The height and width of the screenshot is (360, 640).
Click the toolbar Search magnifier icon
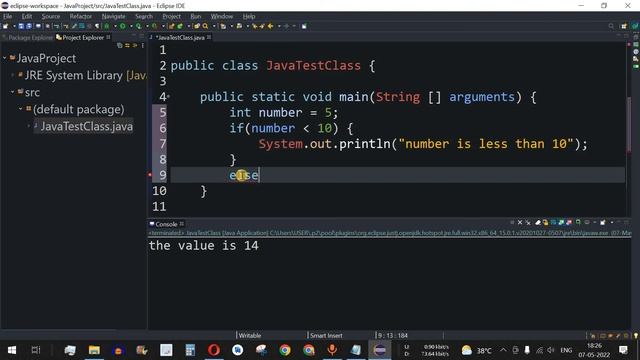click(205, 26)
